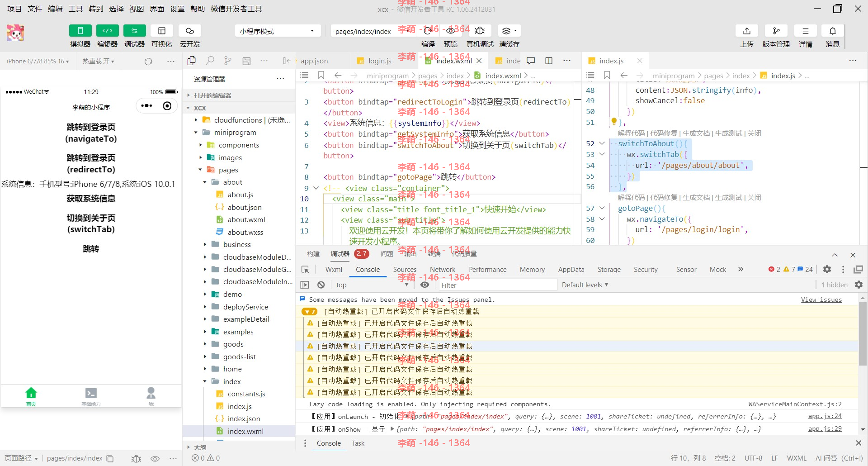Open the 小程序模式 mode dropdown

click(278, 31)
